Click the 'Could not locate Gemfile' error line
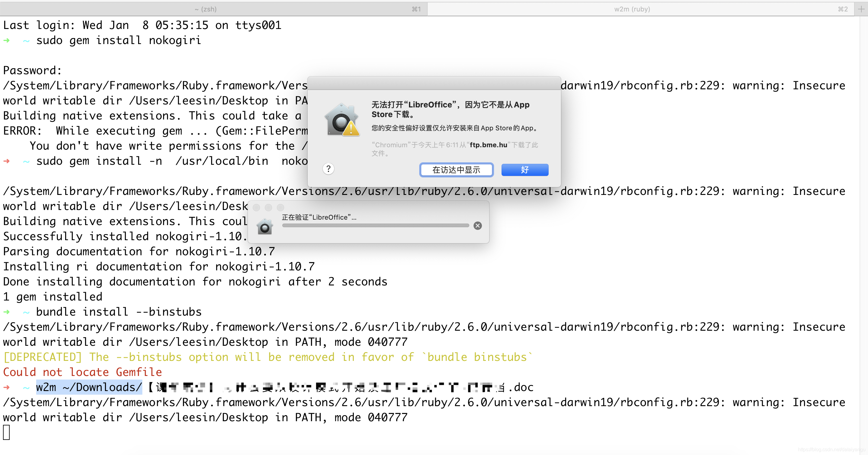 click(83, 372)
